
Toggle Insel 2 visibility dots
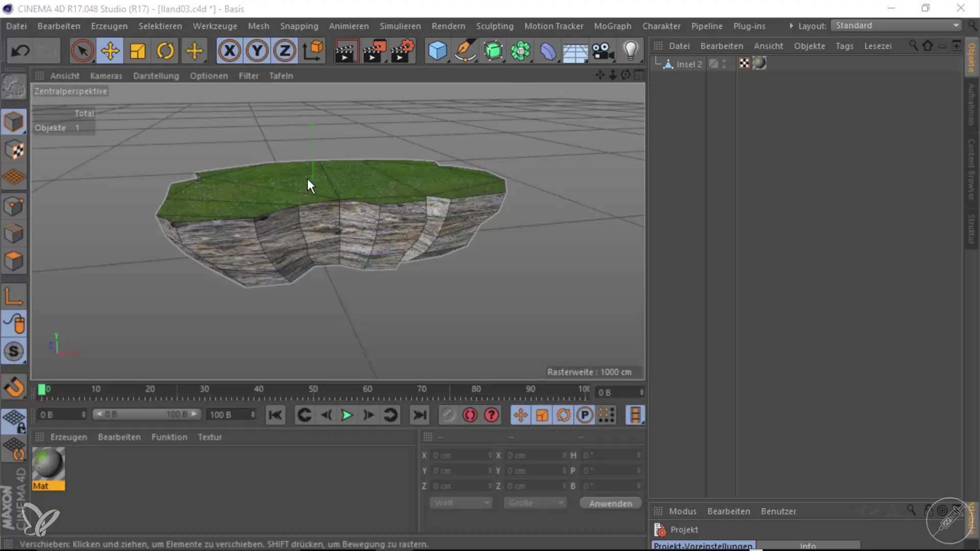pyautogui.click(x=724, y=64)
